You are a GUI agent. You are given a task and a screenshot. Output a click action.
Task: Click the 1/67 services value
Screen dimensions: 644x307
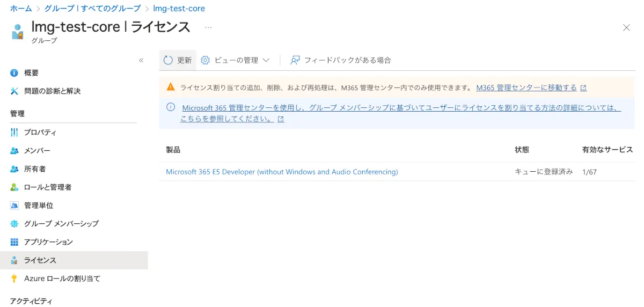click(x=589, y=172)
